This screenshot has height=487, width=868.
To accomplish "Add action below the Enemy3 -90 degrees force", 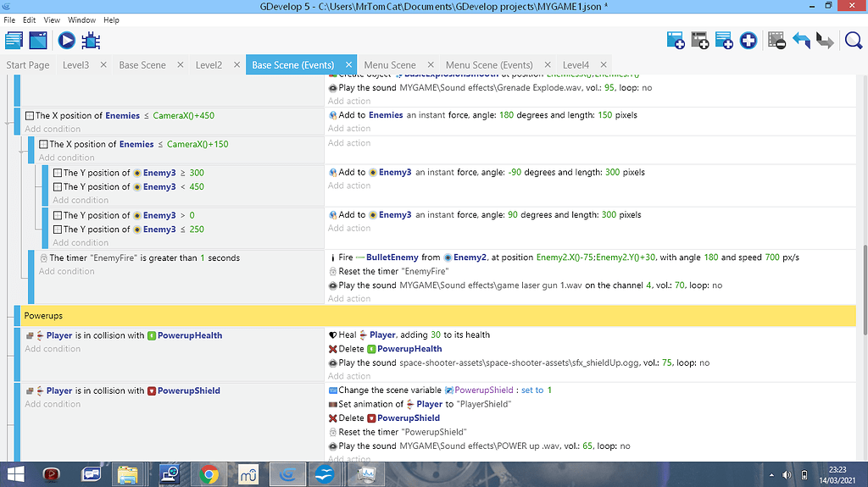I will [348, 185].
